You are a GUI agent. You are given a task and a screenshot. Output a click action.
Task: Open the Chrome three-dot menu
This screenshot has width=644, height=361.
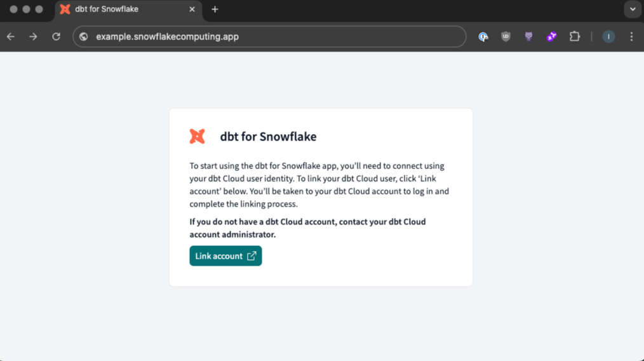click(631, 37)
